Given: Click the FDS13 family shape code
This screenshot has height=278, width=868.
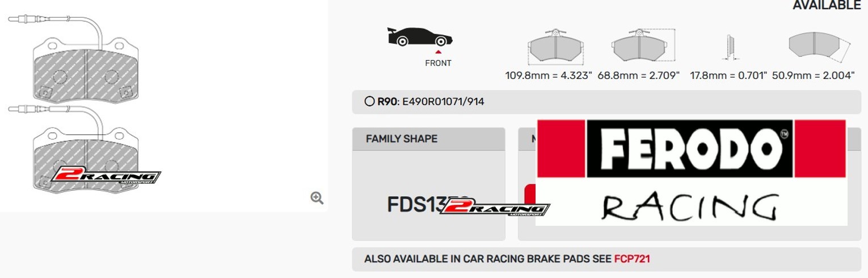Looking at the screenshot, I should point(414,205).
